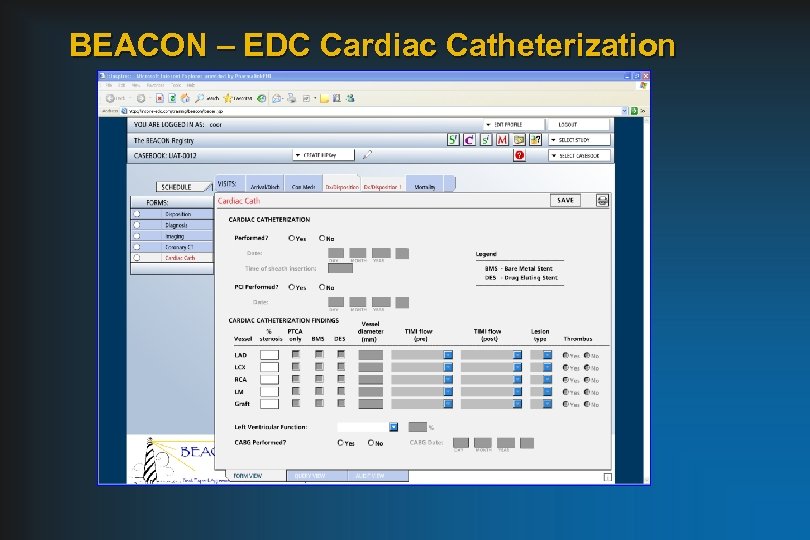Screen dimensions: 810x540
Task: Open the SELECT STUDY dropdown
Action: point(580,140)
